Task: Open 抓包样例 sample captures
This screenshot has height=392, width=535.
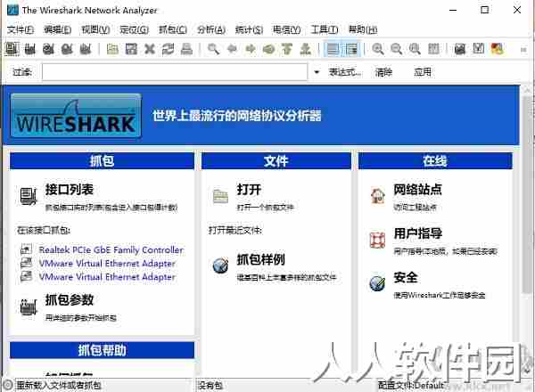Action: [x=260, y=260]
